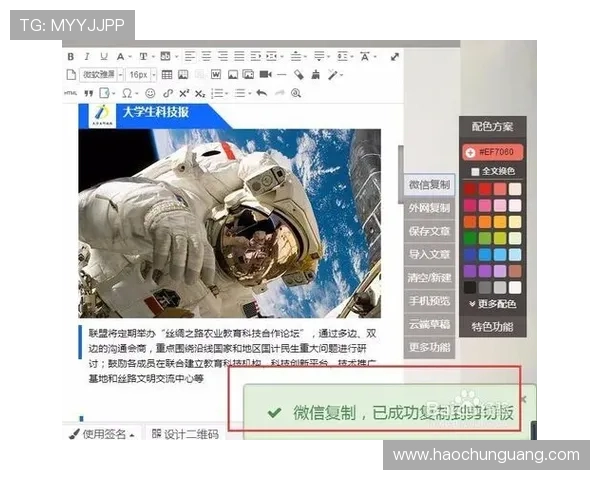Click the 外网复制 side tab
The width and height of the screenshot is (600, 480).
(429, 208)
